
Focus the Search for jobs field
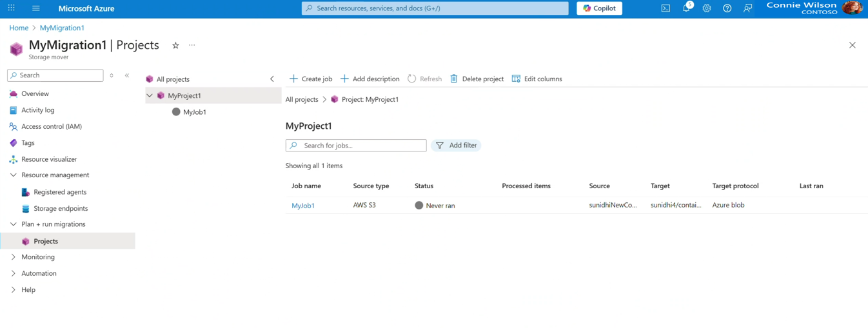pyautogui.click(x=356, y=146)
